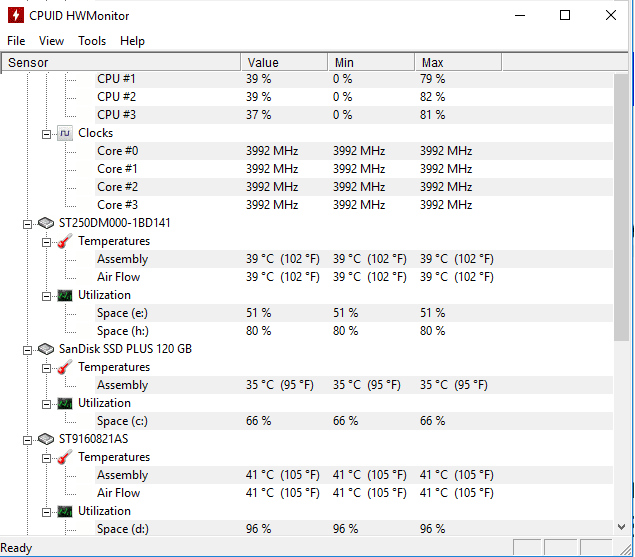Click the Max column header

pyautogui.click(x=458, y=62)
